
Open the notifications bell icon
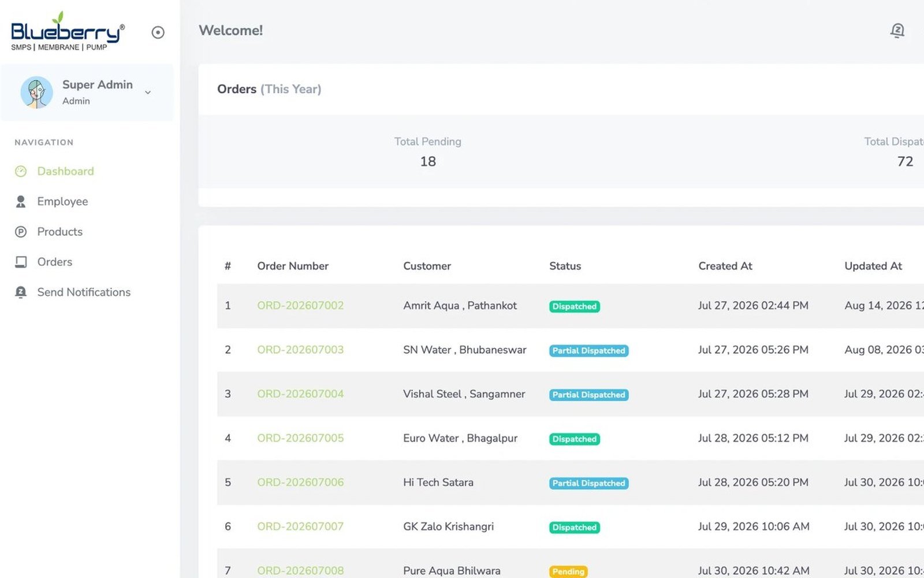coord(897,31)
